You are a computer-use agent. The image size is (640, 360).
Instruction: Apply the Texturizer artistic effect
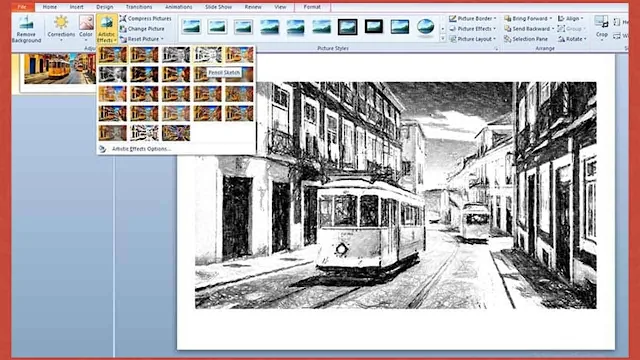(x=144, y=113)
